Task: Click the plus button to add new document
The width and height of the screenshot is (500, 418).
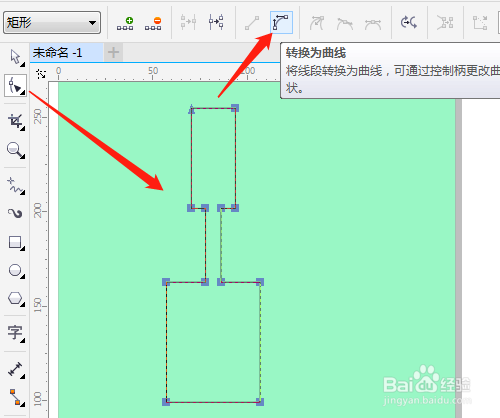Action: [x=113, y=52]
